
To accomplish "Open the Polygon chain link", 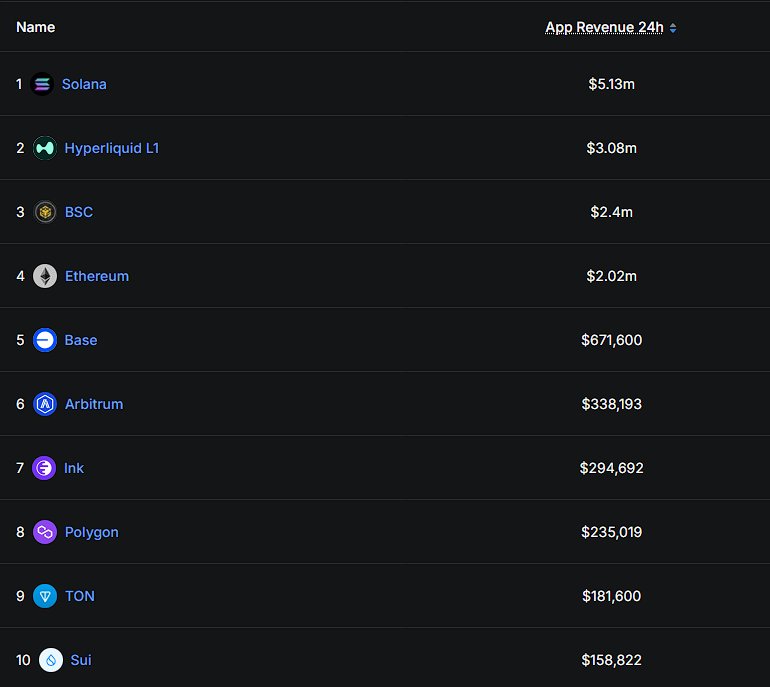I will coord(92,532).
